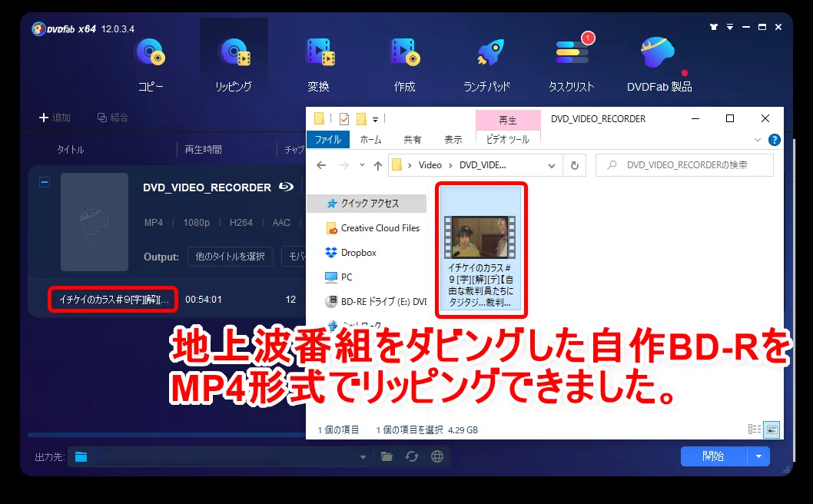This screenshot has width=813, height=504.
Task: Expand the address bar history dropdown
Action: 551,165
